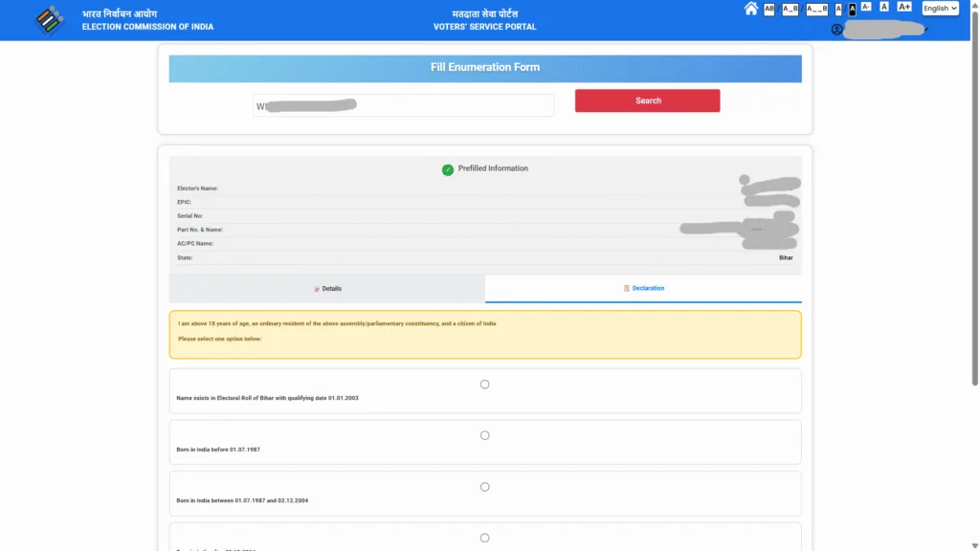The image size is (980, 551).
Task: Click the page vertical scrollbar thumb
Action: 974,197
